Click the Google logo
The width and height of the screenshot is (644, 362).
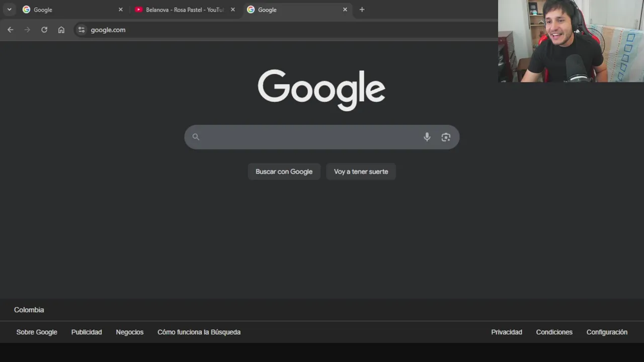[x=321, y=90]
